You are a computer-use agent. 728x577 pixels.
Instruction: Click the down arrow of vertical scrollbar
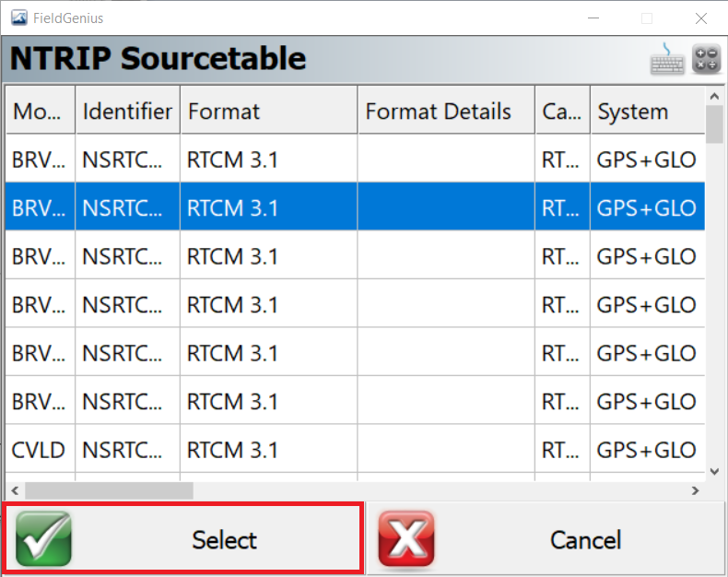point(714,472)
